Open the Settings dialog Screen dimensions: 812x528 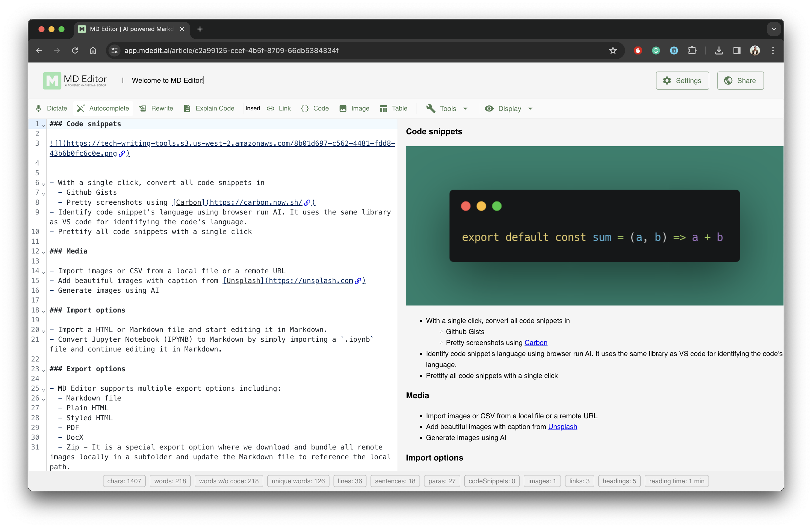(682, 80)
